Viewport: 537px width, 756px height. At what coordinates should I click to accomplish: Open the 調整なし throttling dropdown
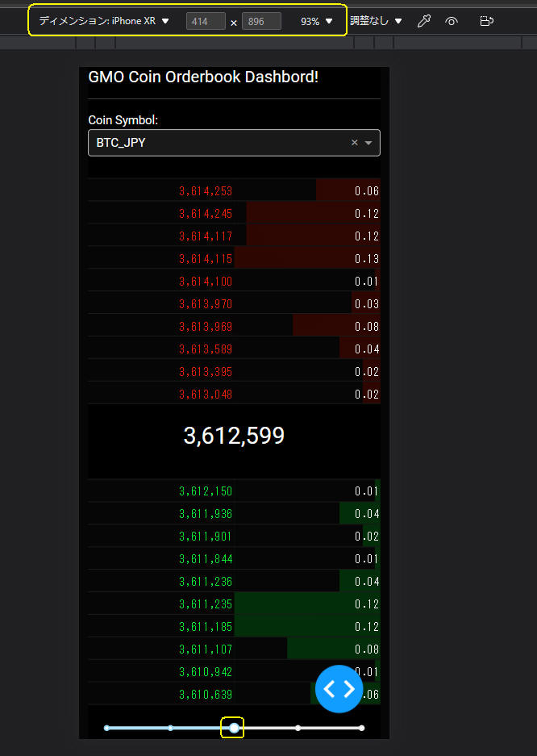coord(376,21)
